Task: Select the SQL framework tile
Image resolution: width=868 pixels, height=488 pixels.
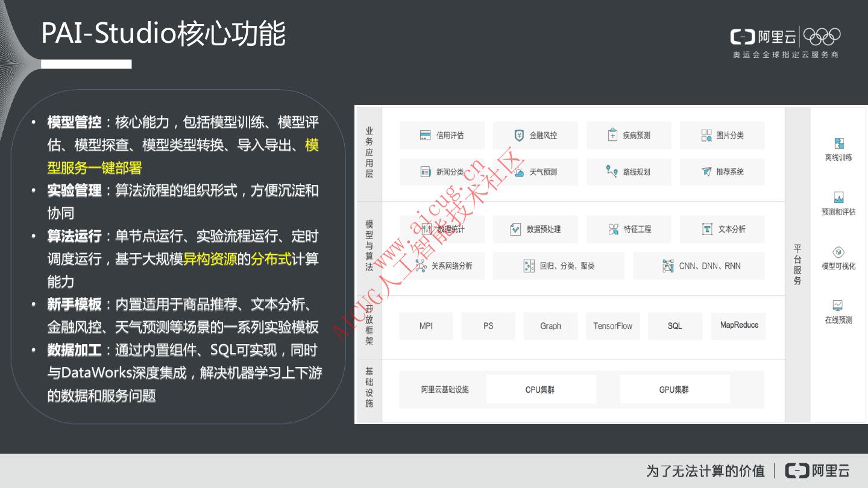Action: pyautogui.click(x=675, y=326)
